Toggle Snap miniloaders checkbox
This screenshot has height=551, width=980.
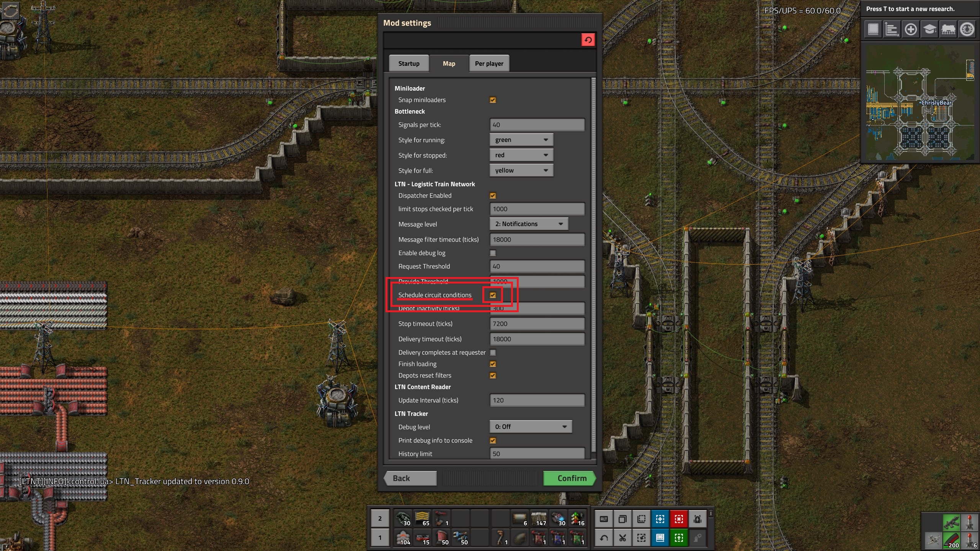click(493, 100)
